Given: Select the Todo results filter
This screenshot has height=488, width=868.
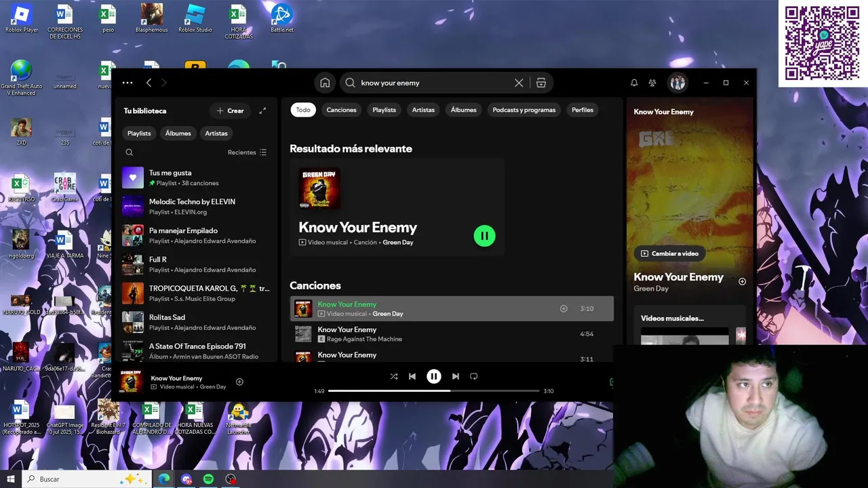Looking at the screenshot, I should (x=303, y=110).
